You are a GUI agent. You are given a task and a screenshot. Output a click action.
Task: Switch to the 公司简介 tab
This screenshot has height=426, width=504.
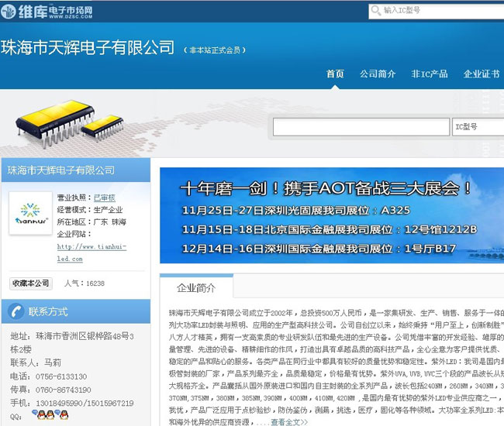pyautogui.click(x=378, y=74)
